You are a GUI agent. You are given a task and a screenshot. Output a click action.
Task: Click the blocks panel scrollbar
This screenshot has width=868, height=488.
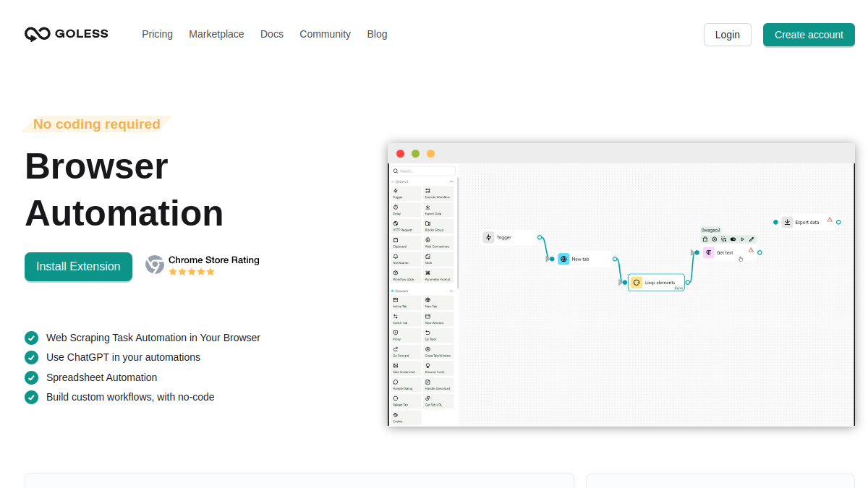click(457, 231)
